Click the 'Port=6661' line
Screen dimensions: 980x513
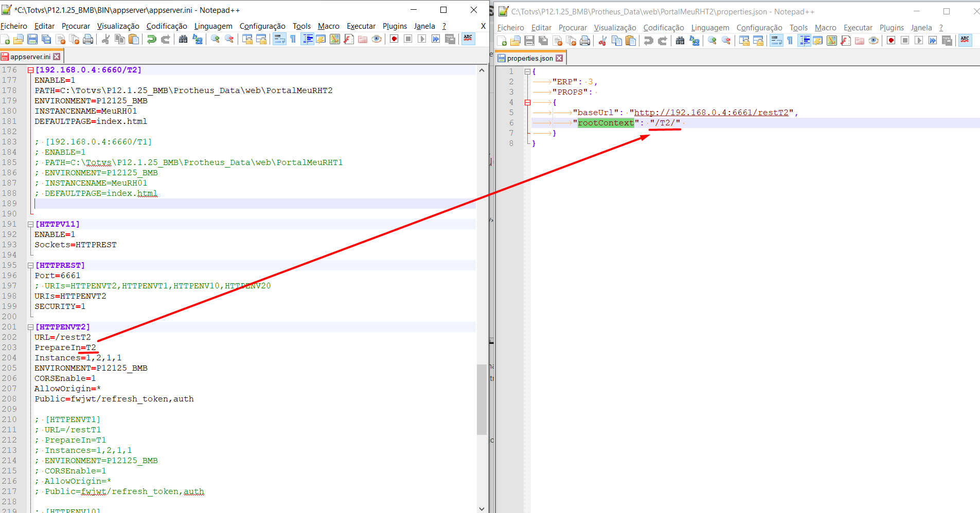pyautogui.click(x=58, y=276)
